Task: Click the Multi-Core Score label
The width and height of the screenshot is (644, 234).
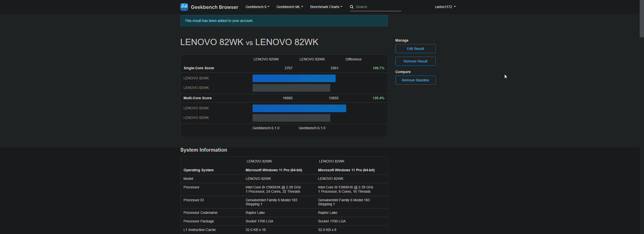Action: tap(197, 98)
